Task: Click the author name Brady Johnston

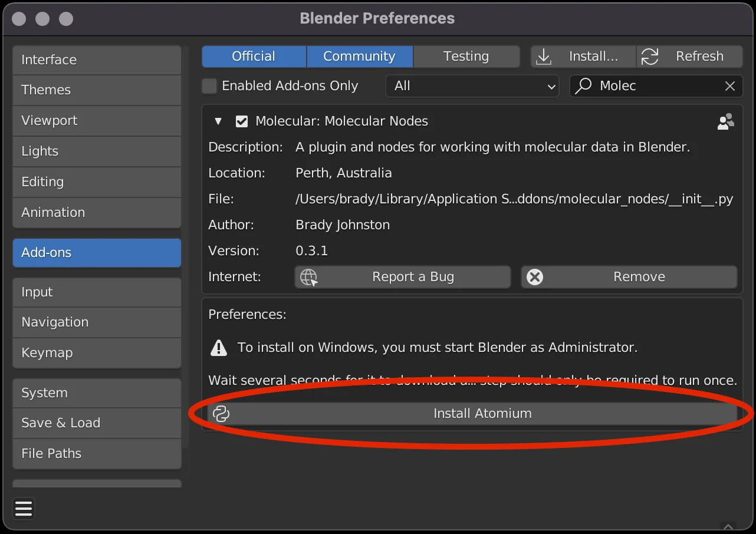Action: pyautogui.click(x=343, y=225)
